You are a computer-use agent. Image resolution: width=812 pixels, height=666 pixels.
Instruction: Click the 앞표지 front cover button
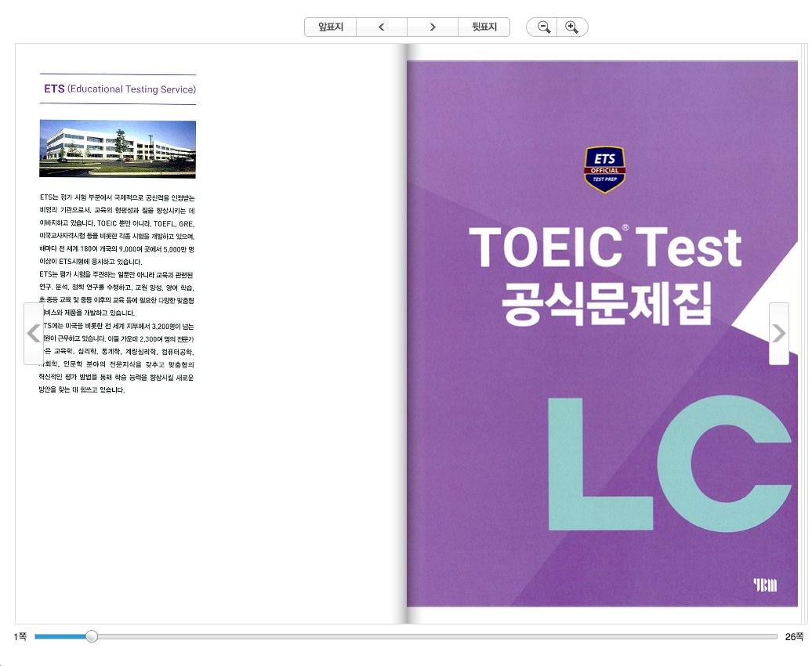[331, 27]
